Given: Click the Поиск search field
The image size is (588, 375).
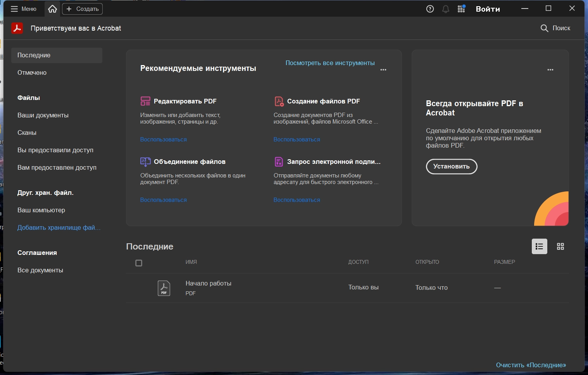Looking at the screenshot, I should (555, 28).
